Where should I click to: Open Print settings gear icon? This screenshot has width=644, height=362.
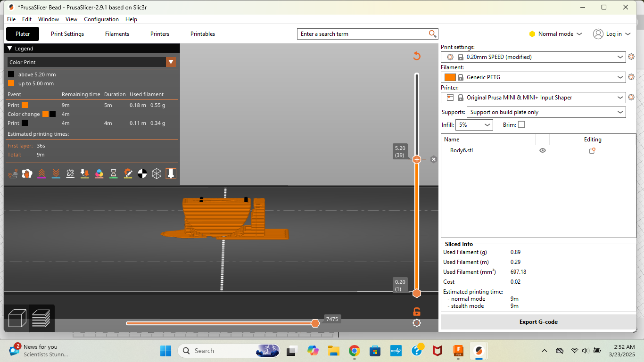(x=631, y=57)
